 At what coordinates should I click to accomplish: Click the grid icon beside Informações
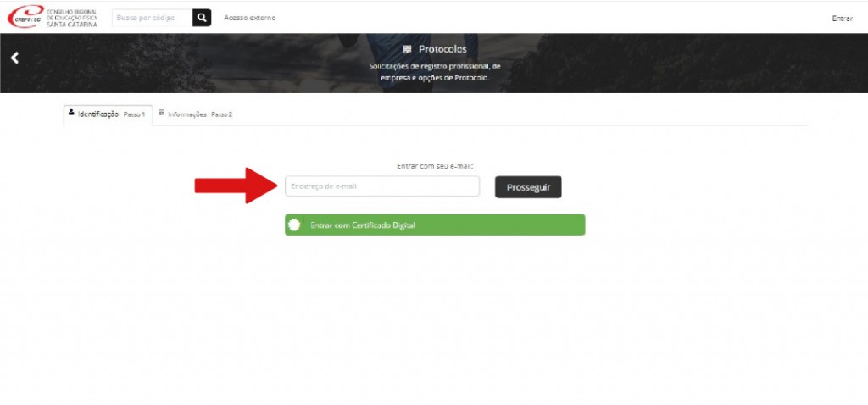coord(161,114)
